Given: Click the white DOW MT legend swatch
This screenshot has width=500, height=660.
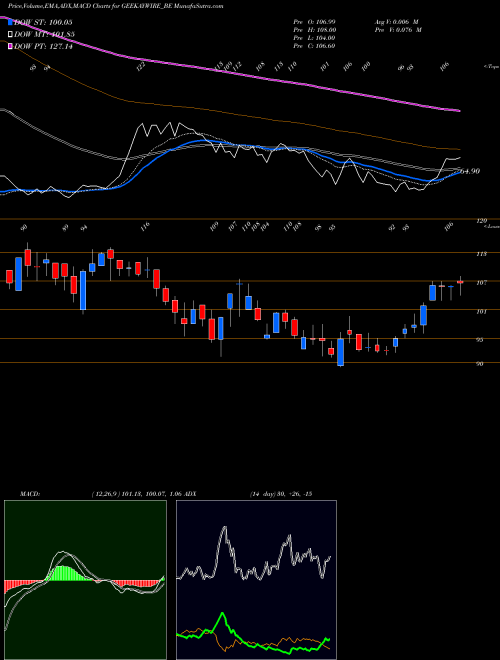Looking at the screenshot, I should pyautogui.click(x=11, y=34).
